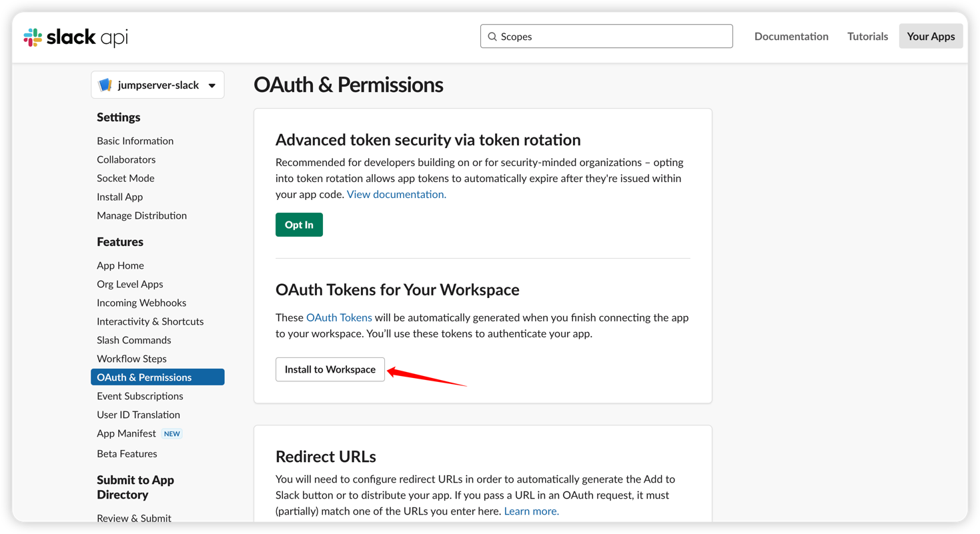Switch to the Documentation section
980x534 pixels.
(791, 36)
